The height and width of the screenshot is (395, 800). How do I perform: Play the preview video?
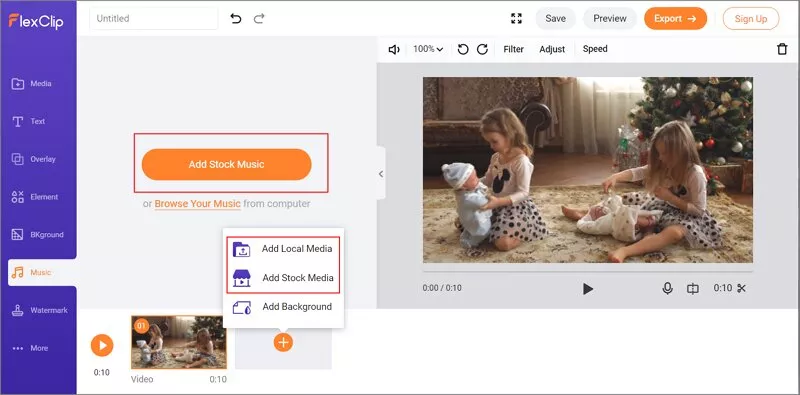[588, 289]
